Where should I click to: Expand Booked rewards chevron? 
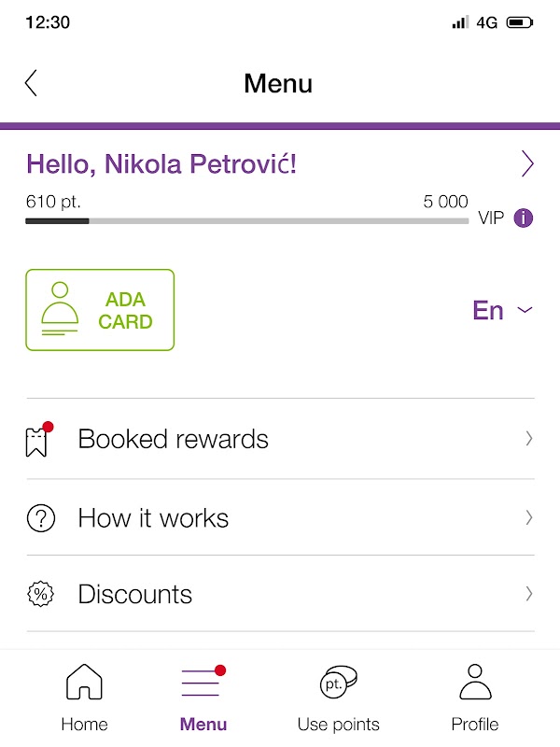(528, 438)
